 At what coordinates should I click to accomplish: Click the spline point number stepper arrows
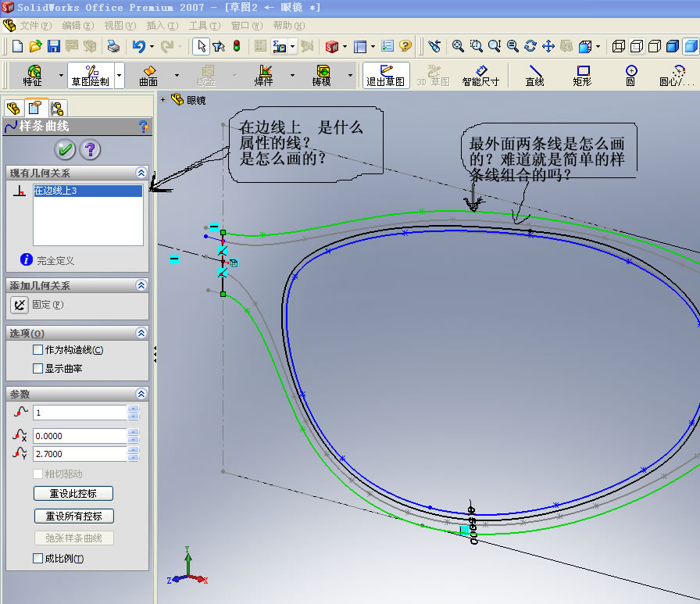click(x=134, y=413)
